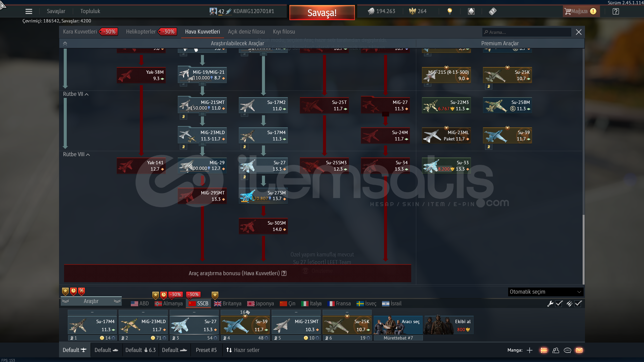Select the İsrail nation

pos(392,304)
